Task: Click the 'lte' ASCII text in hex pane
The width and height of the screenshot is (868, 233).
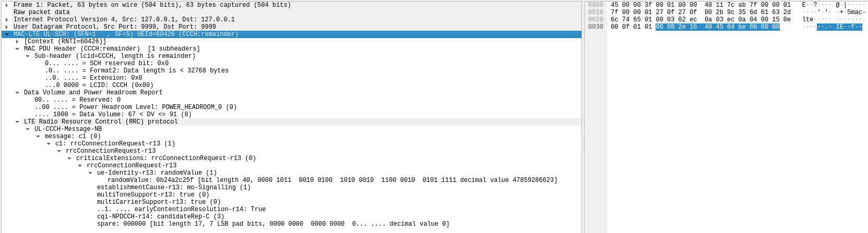Action: pos(808,19)
